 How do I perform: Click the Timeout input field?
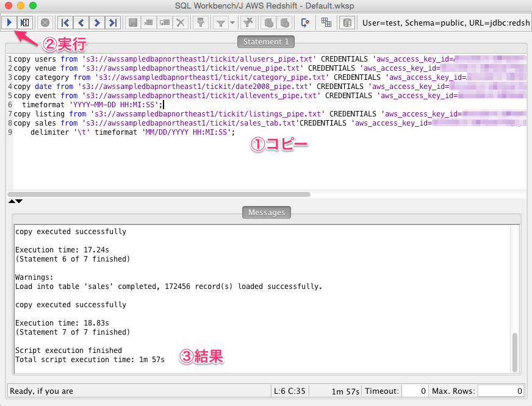[414, 391]
